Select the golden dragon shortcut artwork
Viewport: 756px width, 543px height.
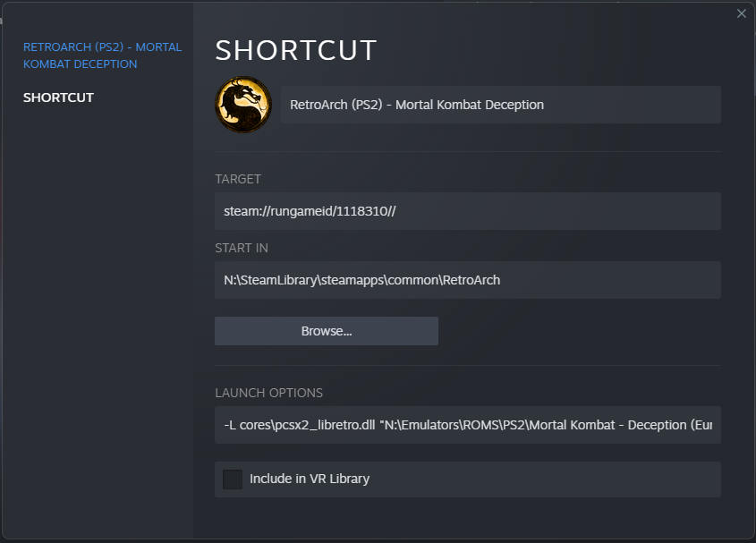tap(242, 105)
